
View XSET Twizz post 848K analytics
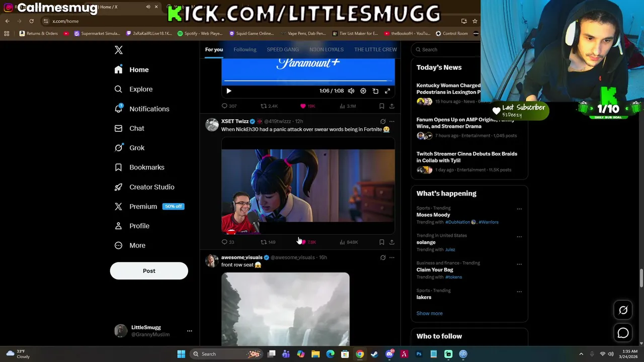click(349, 242)
